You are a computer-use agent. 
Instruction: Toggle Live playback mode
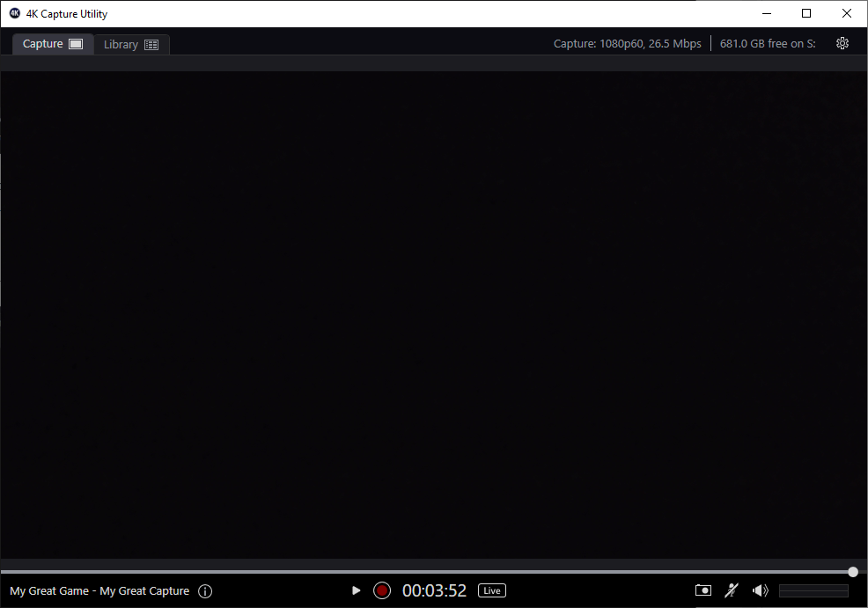pos(491,590)
